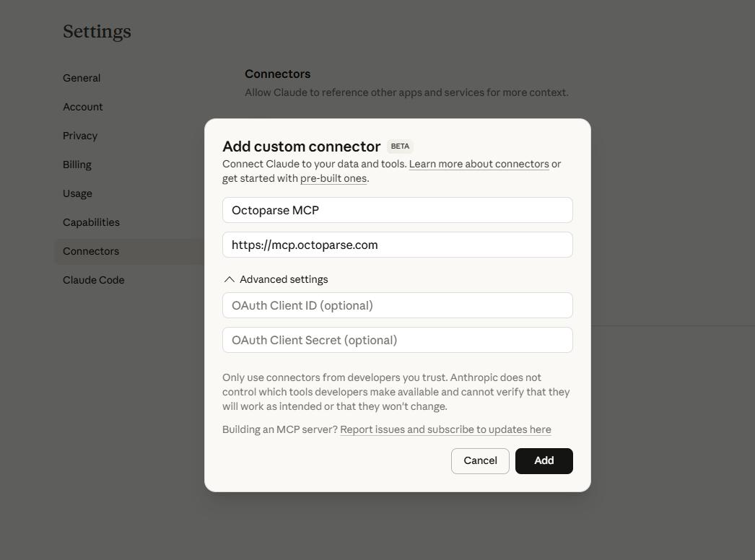Click the BETA badge beside the title
The height and width of the screenshot is (560, 755).
400,146
